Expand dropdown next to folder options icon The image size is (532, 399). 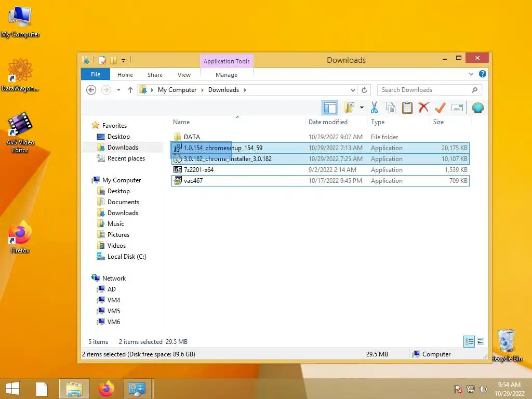(x=362, y=108)
